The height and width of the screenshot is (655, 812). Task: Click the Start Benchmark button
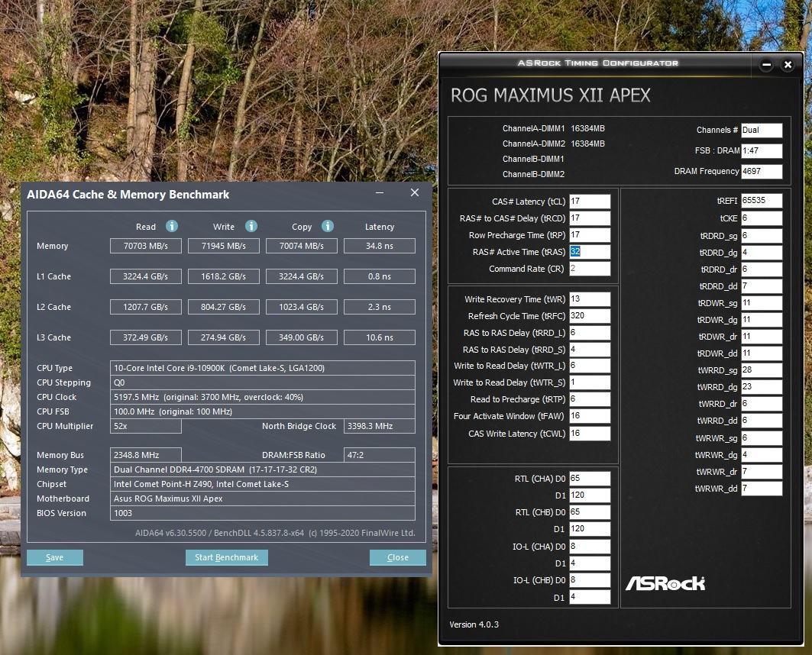tap(226, 557)
